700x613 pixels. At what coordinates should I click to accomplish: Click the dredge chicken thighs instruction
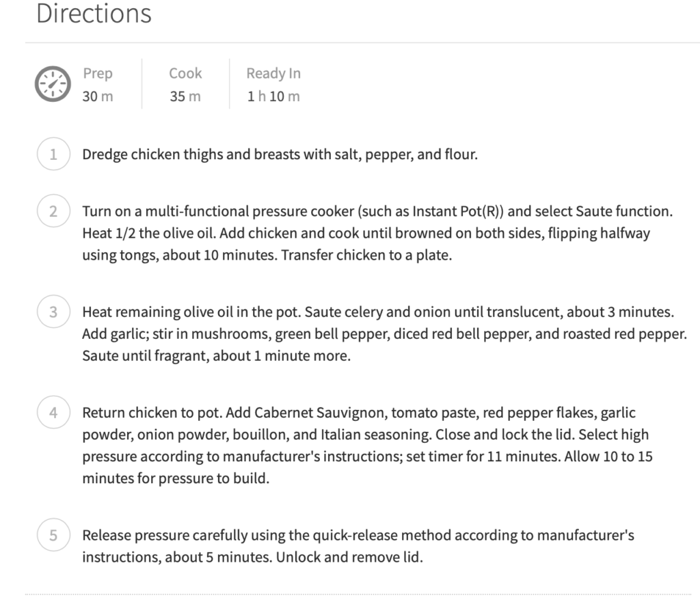[x=280, y=154]
